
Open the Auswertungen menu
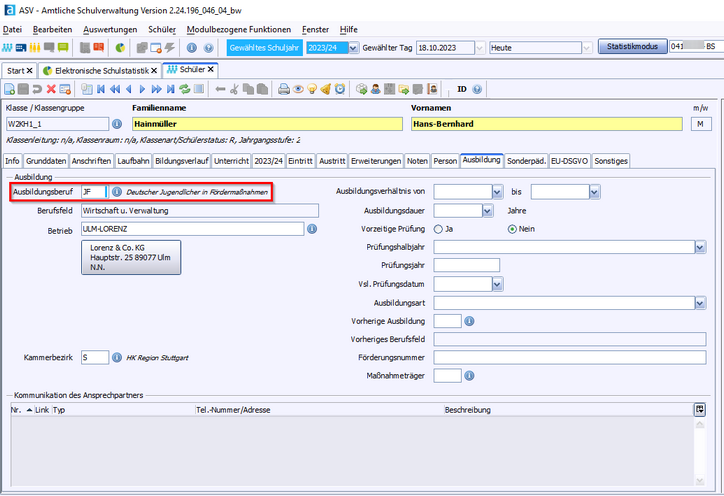click(110, 30)
